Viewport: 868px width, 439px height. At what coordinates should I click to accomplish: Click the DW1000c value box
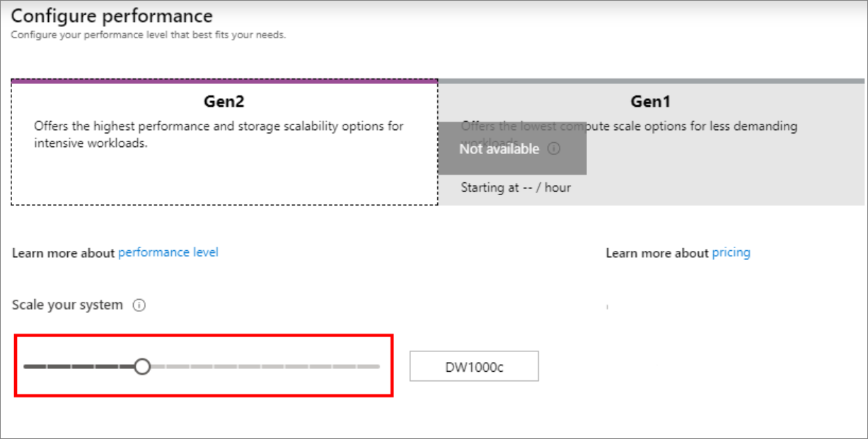click(x=473, y=365)
